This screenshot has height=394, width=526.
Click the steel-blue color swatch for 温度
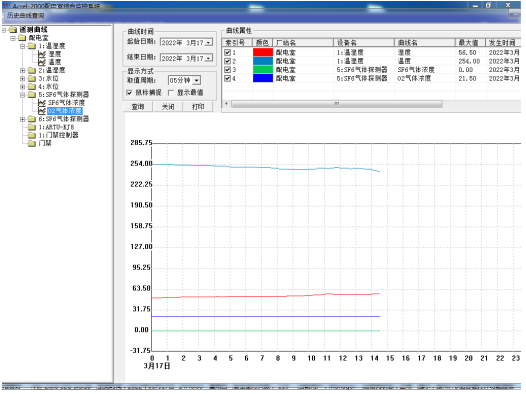(x=263, y=61)
